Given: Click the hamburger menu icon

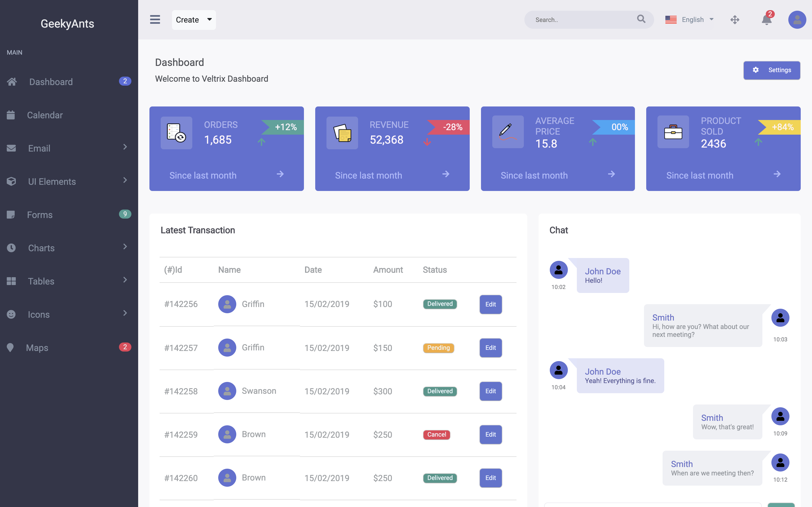Looking at the screenshot, I should click(155, 20).
